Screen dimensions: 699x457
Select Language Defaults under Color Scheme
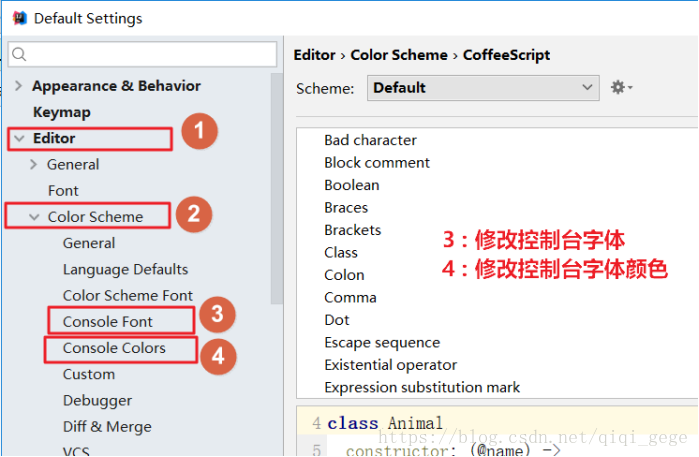coord(125,269)
